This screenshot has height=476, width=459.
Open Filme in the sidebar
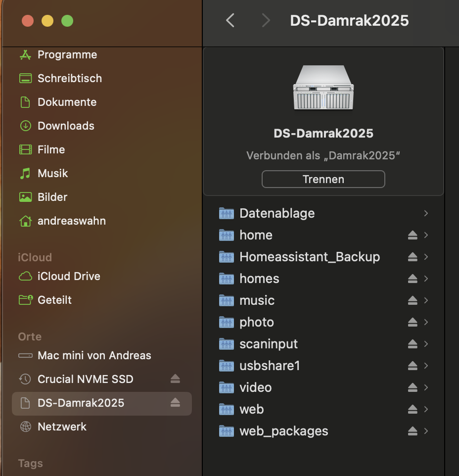point(101,149)
